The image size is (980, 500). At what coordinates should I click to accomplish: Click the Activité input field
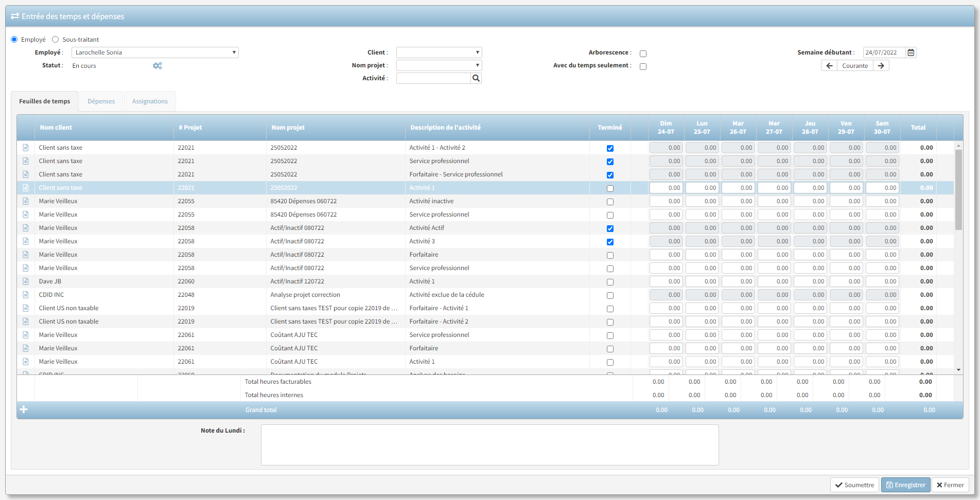433,78
